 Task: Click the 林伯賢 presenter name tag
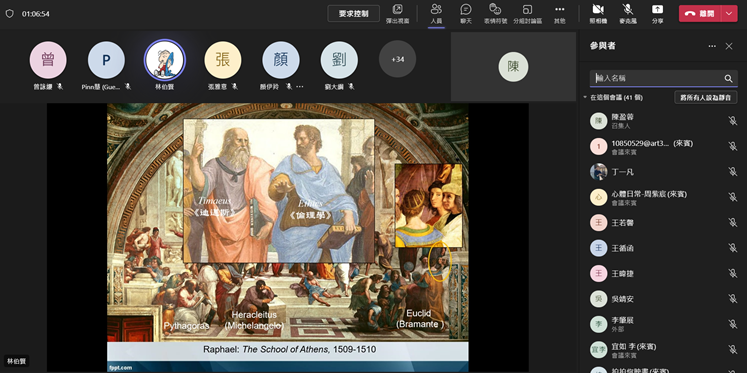tap(16, 361)
